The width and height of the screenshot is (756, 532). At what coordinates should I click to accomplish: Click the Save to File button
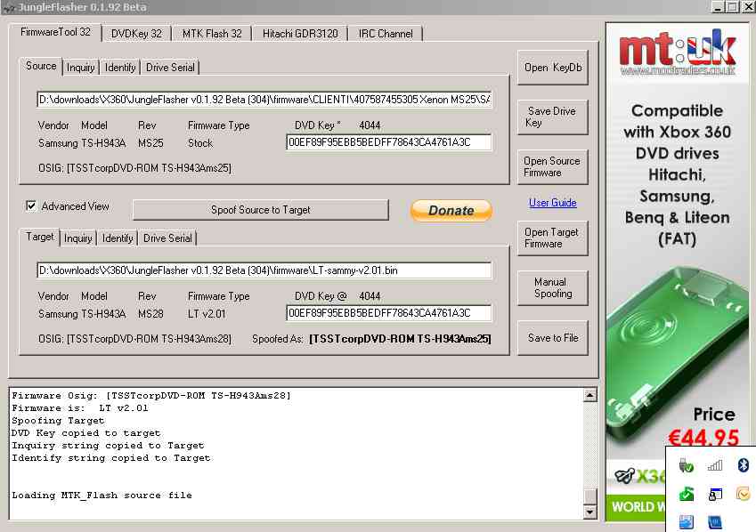pyautogui.click(x=553, y=338)
